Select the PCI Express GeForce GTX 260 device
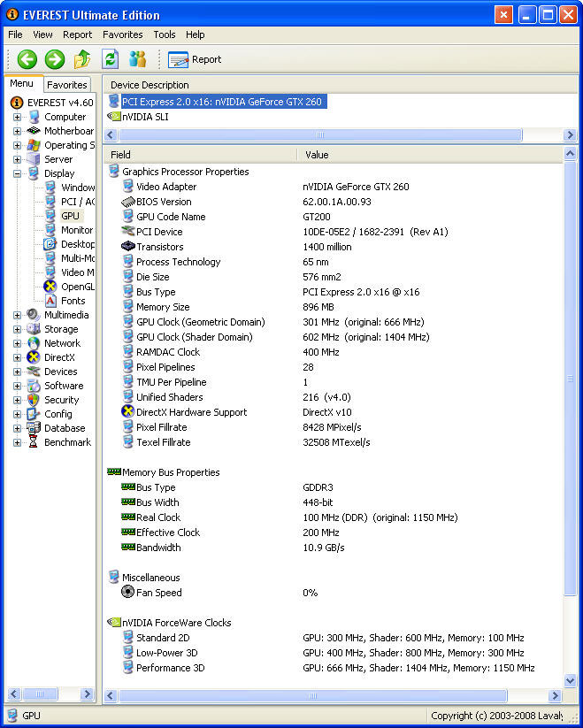 222,102
